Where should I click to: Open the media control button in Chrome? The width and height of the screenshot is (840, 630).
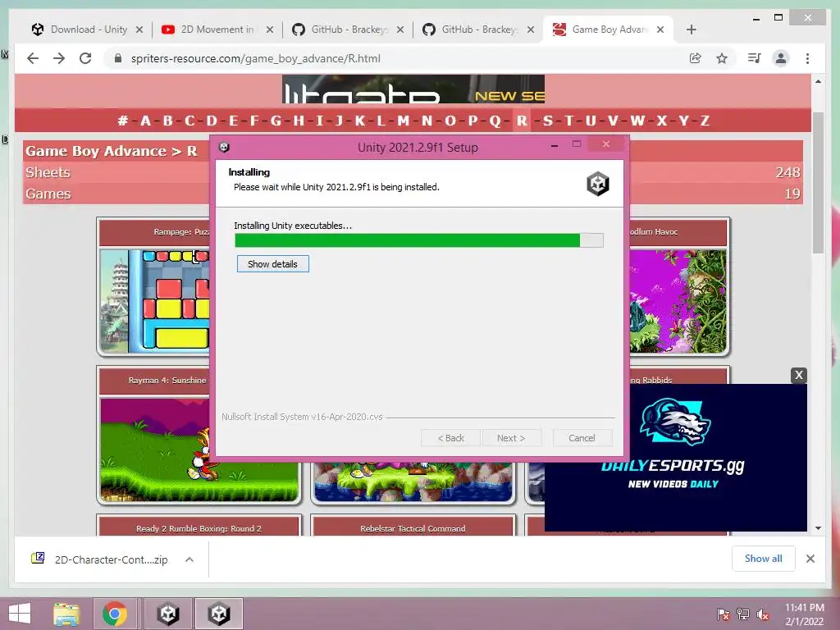tap(755, 58)
